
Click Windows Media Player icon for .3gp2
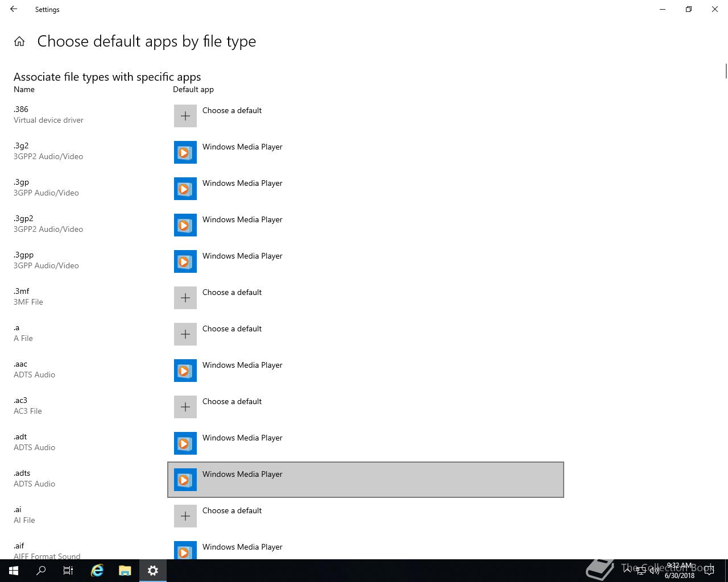coord(185,225)
